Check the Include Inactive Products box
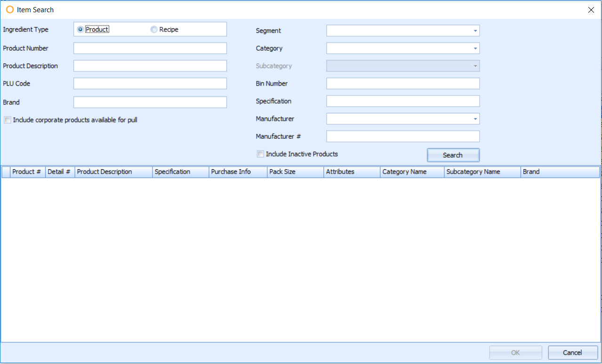 [x=260, y=154]
